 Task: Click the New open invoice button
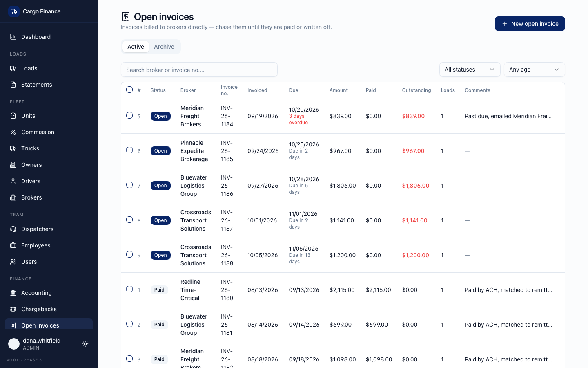(530, 24)
